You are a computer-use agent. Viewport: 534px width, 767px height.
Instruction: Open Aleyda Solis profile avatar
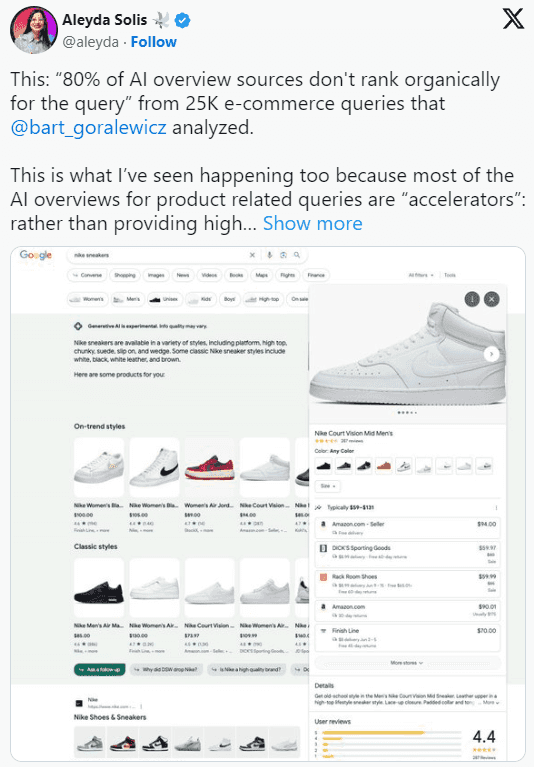(34, 29)
